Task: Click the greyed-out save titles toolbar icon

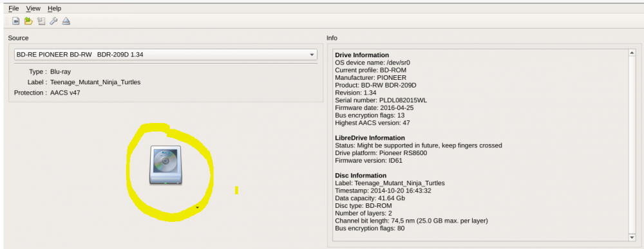Action: [41, 21]
